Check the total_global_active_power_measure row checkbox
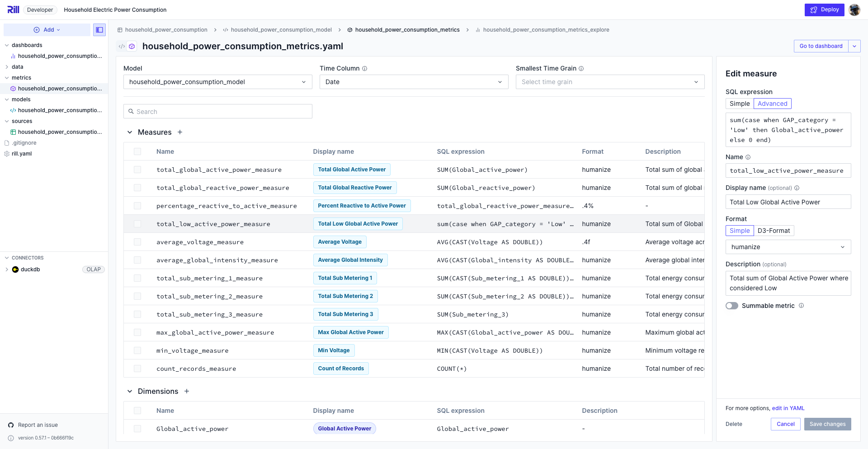Image resolution: width=868 pixels, height=449 pixels. click(137, 170)
